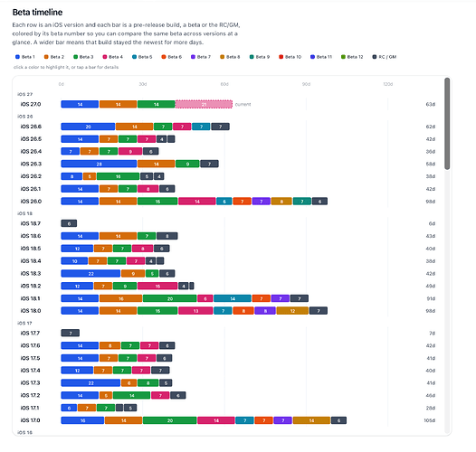Open the purple Beta 7 bar for iOS 26.0
Screen dimensions: 476x452
pyautogui.click(x=261, y=201)
